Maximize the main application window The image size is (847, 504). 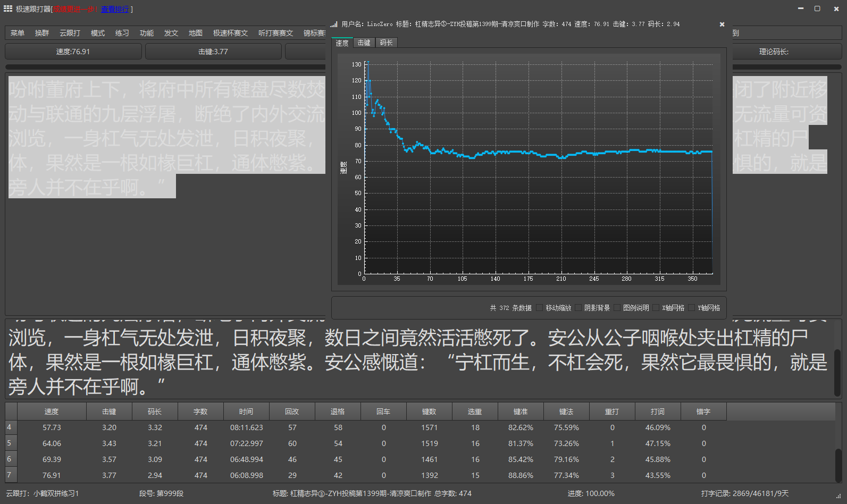click(x=817, y=9)
